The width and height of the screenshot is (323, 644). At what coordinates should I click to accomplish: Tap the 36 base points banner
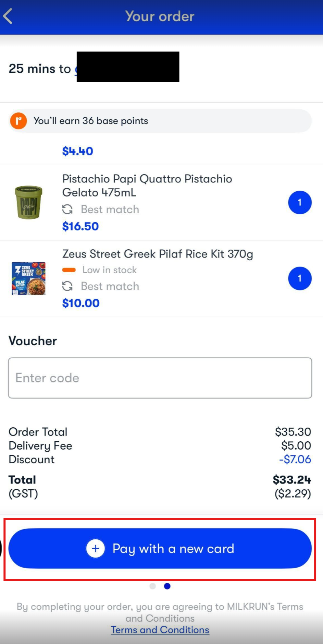[x=160, y=121]
